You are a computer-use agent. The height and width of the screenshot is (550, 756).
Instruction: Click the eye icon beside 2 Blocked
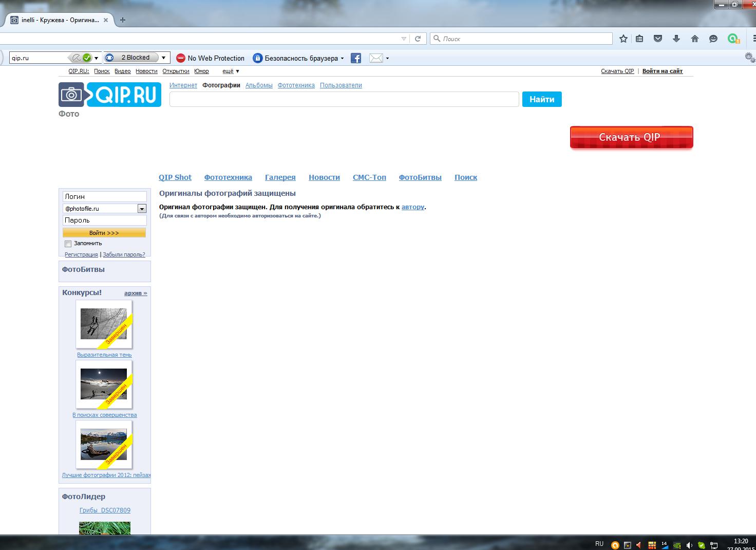pos(109,58)
